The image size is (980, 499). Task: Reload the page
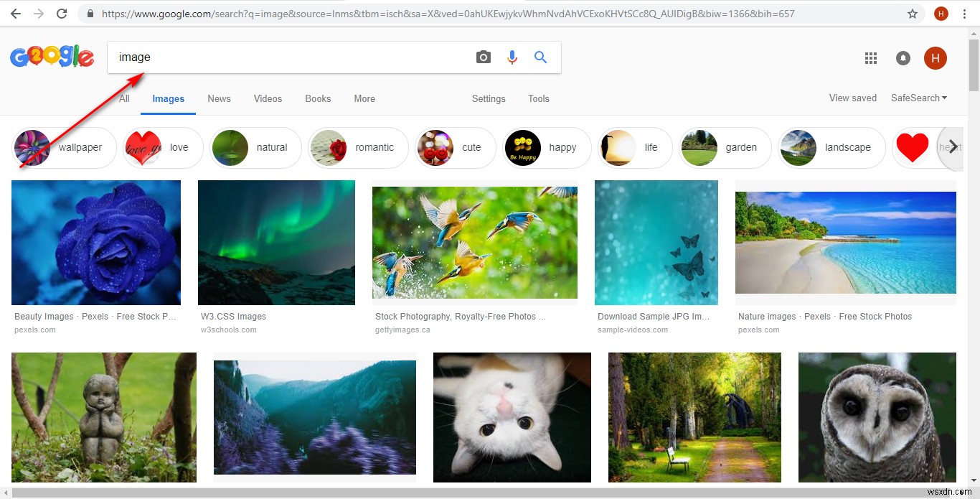(x=62, y=14)
